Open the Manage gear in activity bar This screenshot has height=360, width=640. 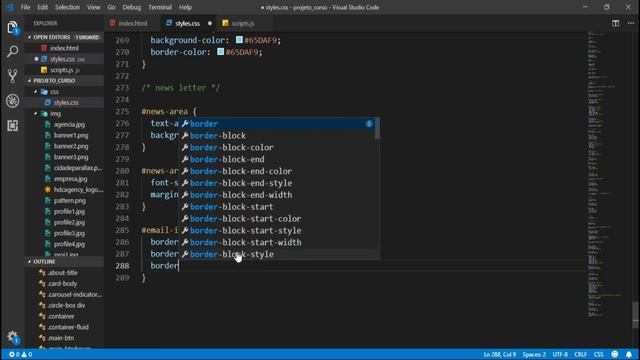tap(12, 337)
